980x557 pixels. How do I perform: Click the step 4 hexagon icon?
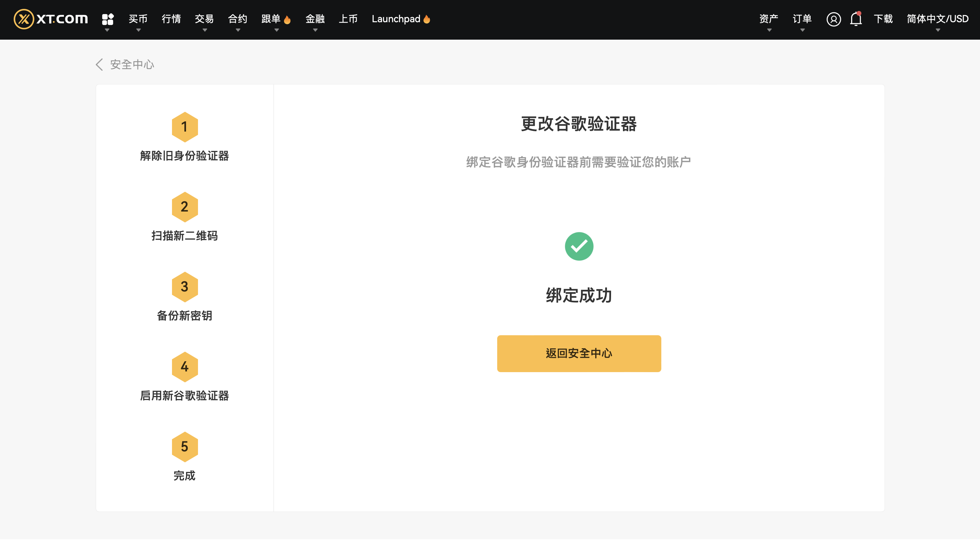(x=185, y=367)
